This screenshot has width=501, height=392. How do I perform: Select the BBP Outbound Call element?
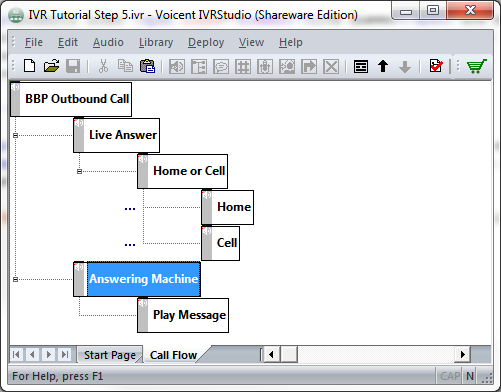71,99
